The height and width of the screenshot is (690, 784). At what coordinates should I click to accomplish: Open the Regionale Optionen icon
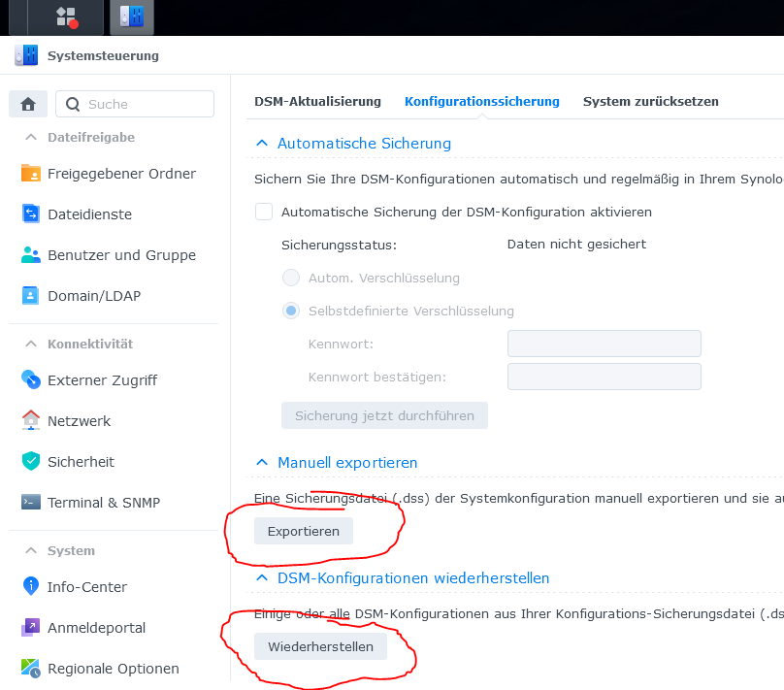pyautogui.click(x=30, y=669)
